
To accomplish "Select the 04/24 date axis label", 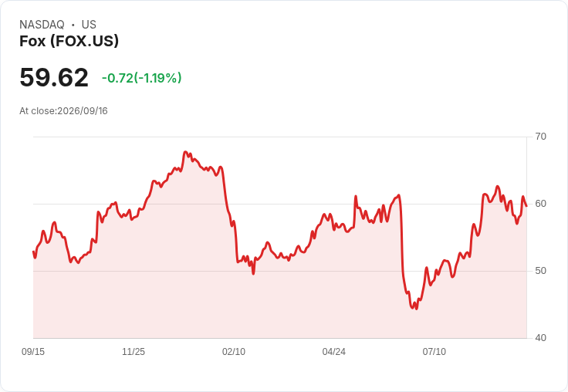I will (333, 351).
